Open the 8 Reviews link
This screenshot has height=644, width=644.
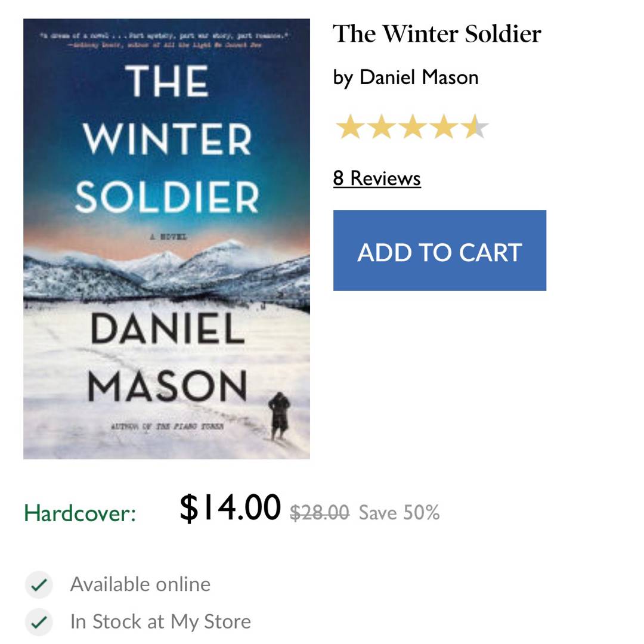(x=377, y=178)
